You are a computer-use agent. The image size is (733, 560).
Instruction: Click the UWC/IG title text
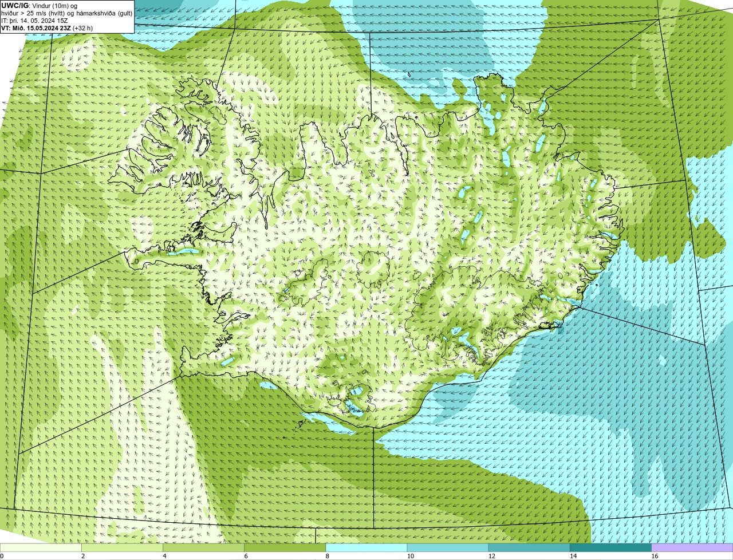[x=15, y=5]
